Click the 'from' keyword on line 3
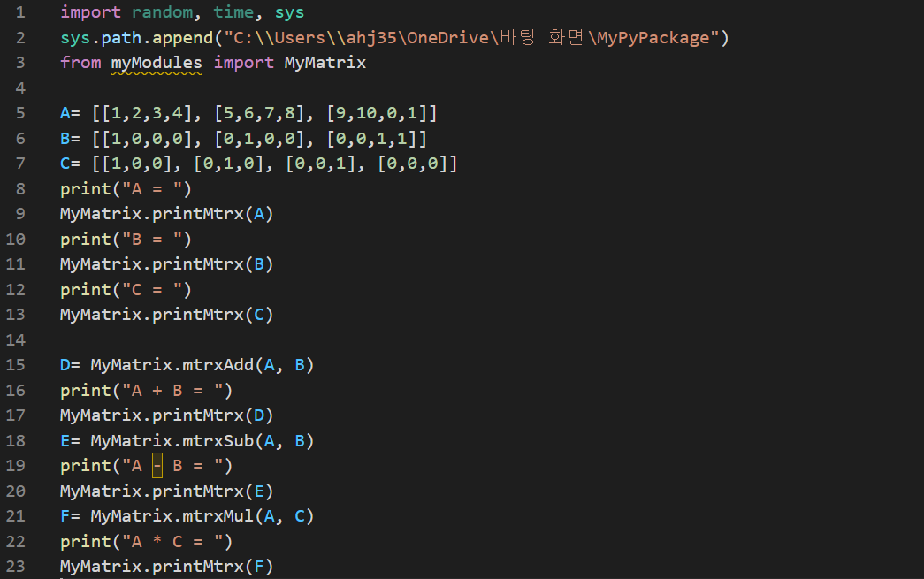Viewport: 924px width, 579px height. [80, 63]
